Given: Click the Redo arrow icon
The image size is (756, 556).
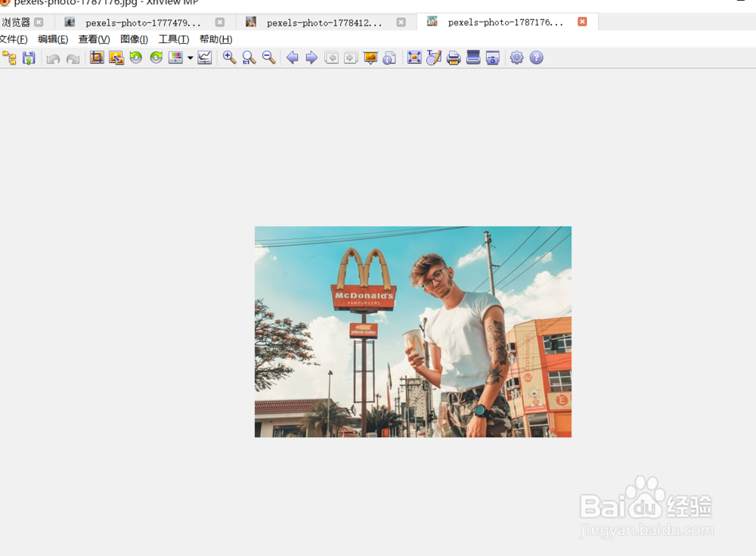Looking at the screenshot, I should (73, 58).
